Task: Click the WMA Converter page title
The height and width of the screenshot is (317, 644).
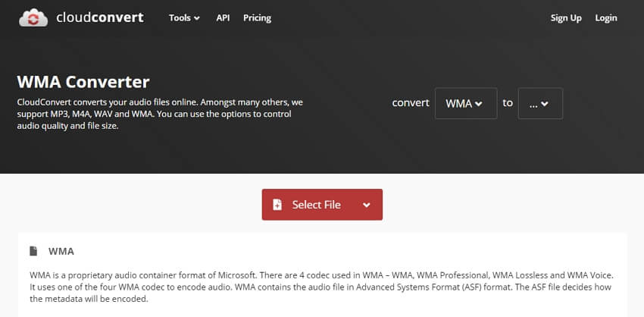Action: coord(83,82)
